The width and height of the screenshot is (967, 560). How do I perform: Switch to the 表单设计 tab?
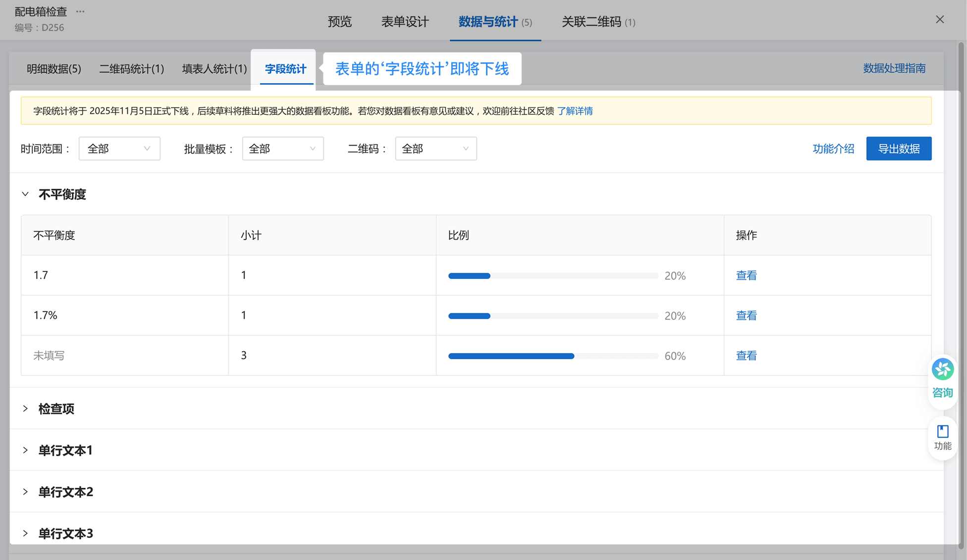[404, 22]
